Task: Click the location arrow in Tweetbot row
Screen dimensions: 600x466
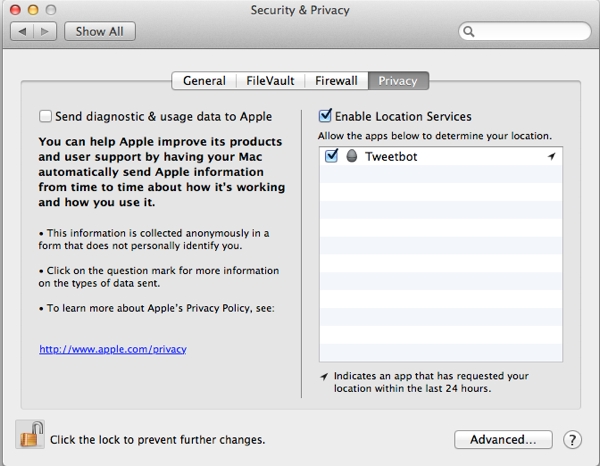Action: 551,156
